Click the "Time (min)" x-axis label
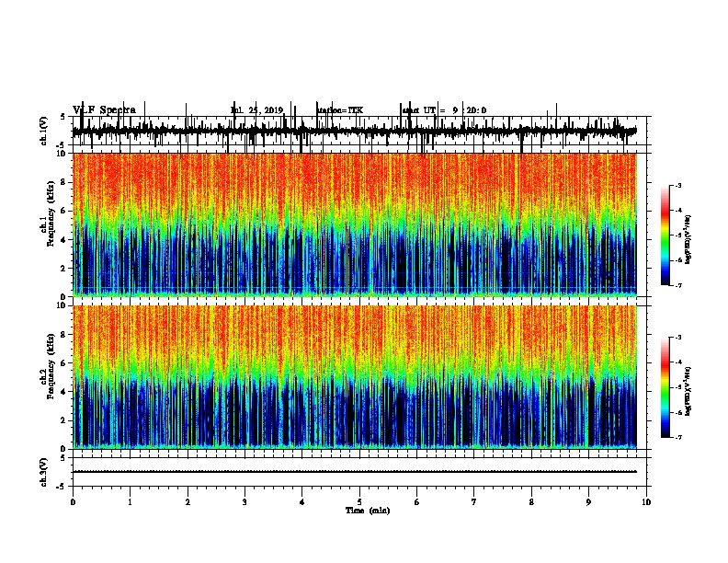Image resolution: width=728 pixels, height=563 pixels. pos(368,511)
